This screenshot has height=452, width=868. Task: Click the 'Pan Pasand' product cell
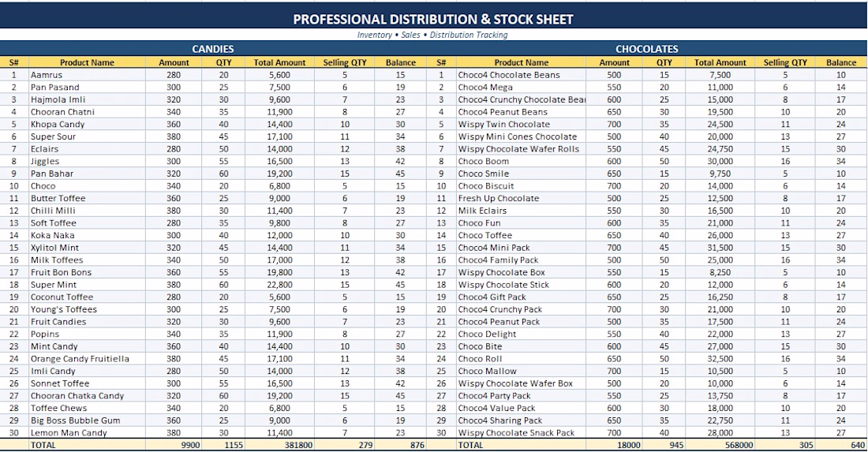(x=87, y=87)
